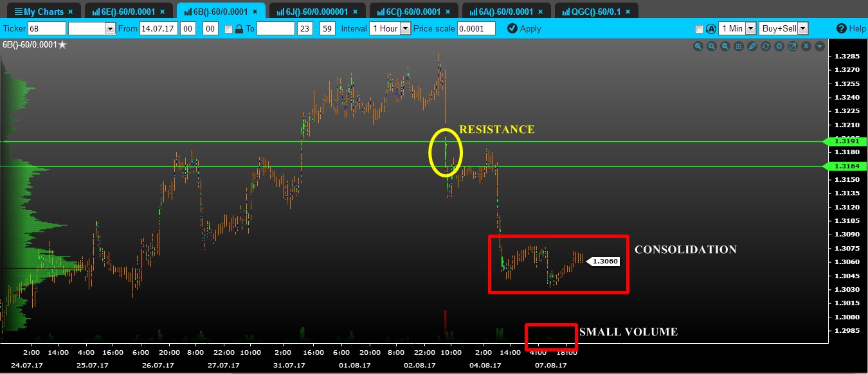Open the Buy+Sell volume dropdown
Image resolution: width=868 pixels, height=374 pixels.
pyautogui.click(x=803, y=28)
